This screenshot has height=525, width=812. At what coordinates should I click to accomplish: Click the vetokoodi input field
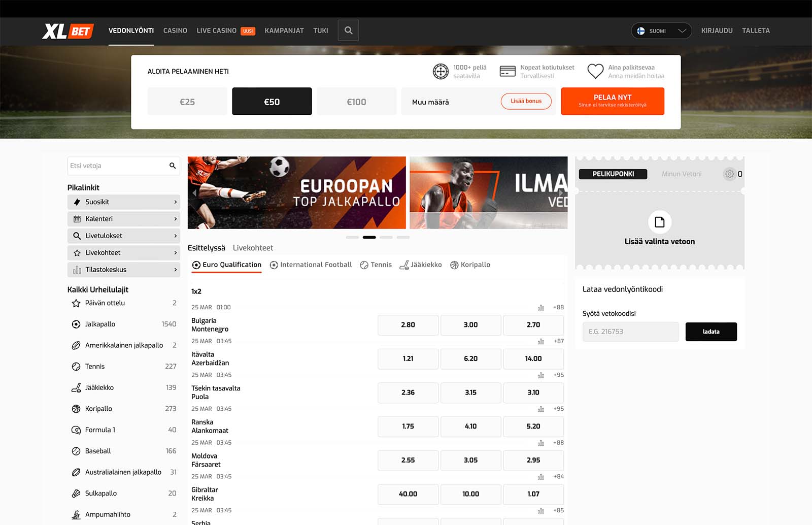tap(630, 332)
